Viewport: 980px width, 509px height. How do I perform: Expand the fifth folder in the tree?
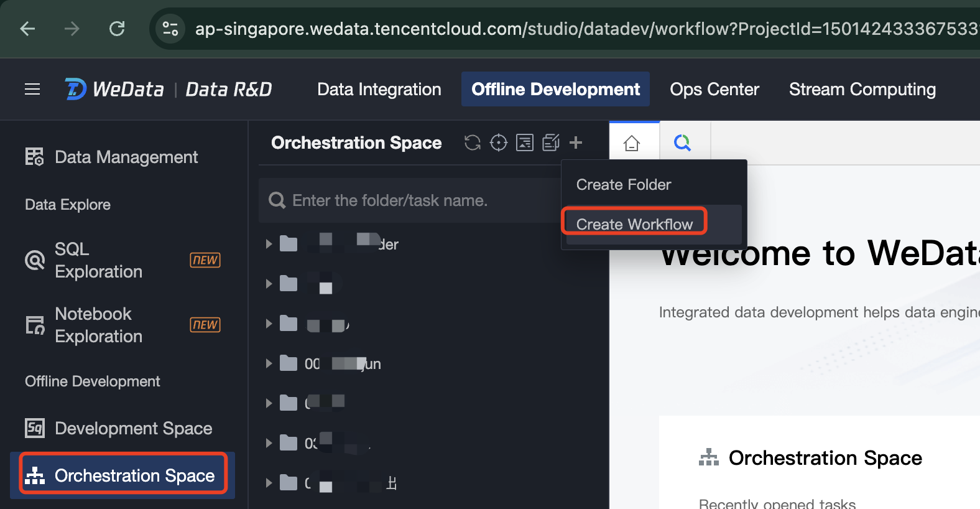pos(269,403)
